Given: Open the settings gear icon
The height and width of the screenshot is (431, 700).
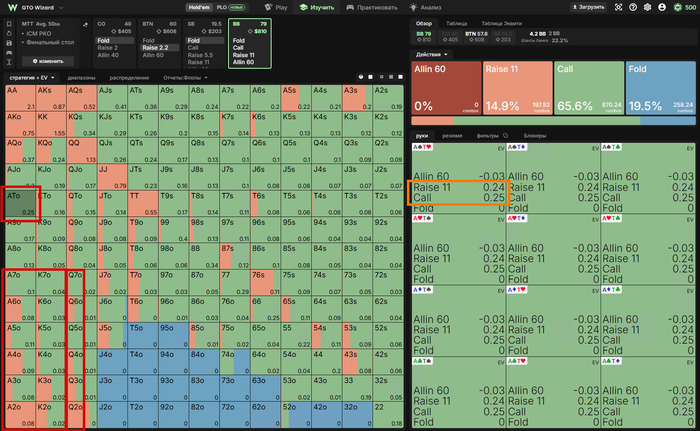Looking at the screenshot, I should [x=647, y=7].
